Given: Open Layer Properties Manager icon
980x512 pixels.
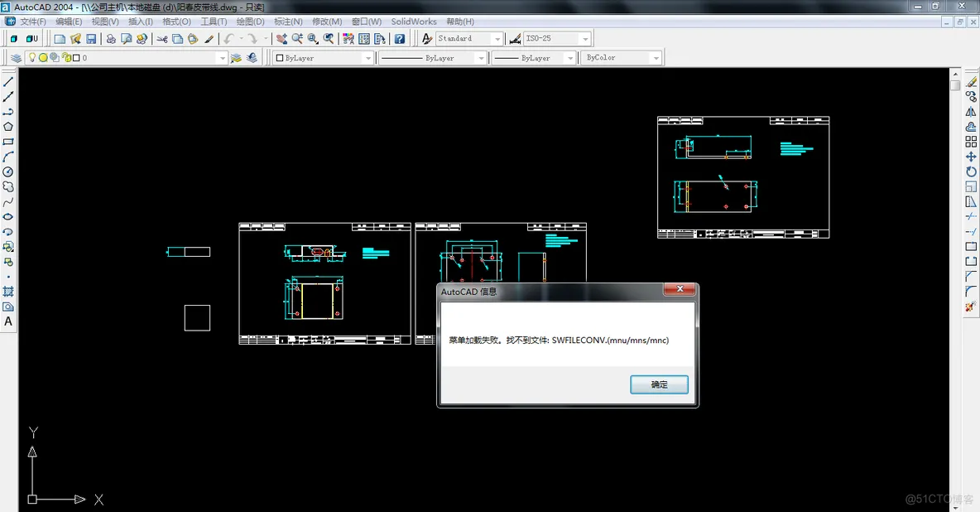Looking at the screenshot, I should (x=17, y=58).
